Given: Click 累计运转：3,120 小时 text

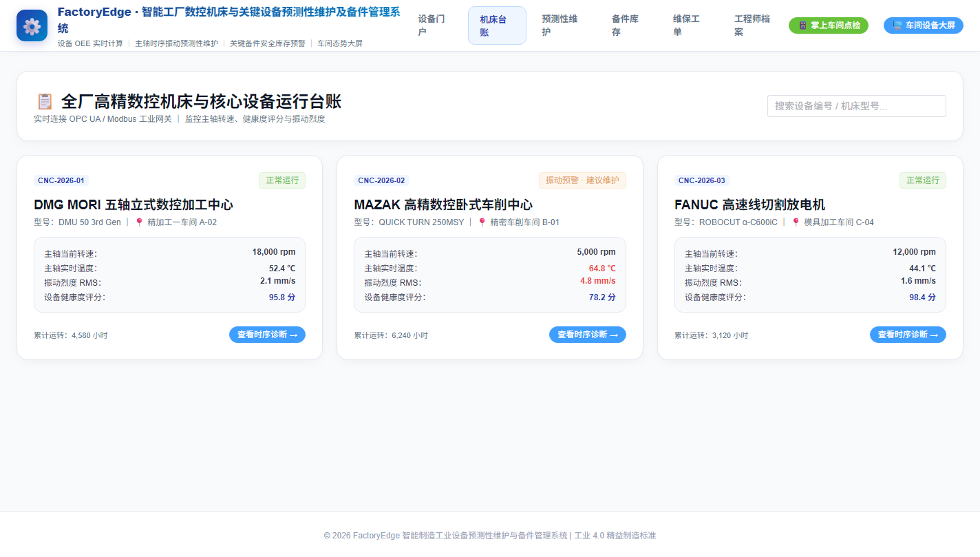Looking at the screenshot, I should (712, 335).
